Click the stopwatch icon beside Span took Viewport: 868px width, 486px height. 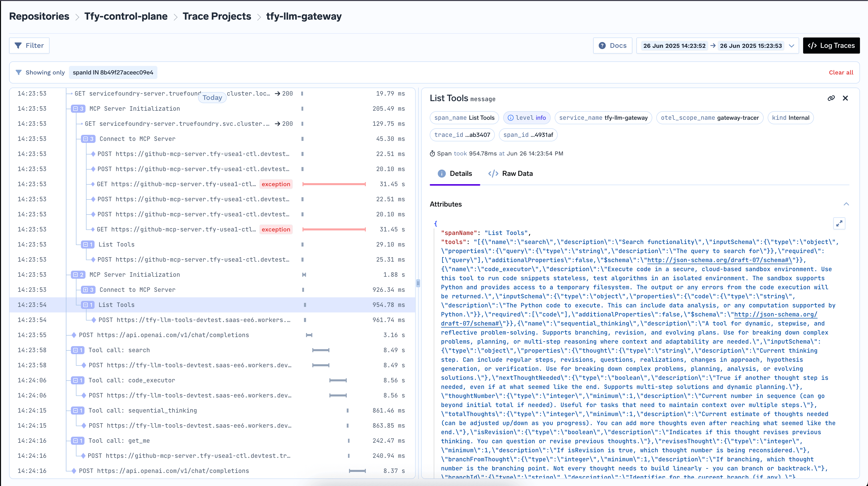432,154
